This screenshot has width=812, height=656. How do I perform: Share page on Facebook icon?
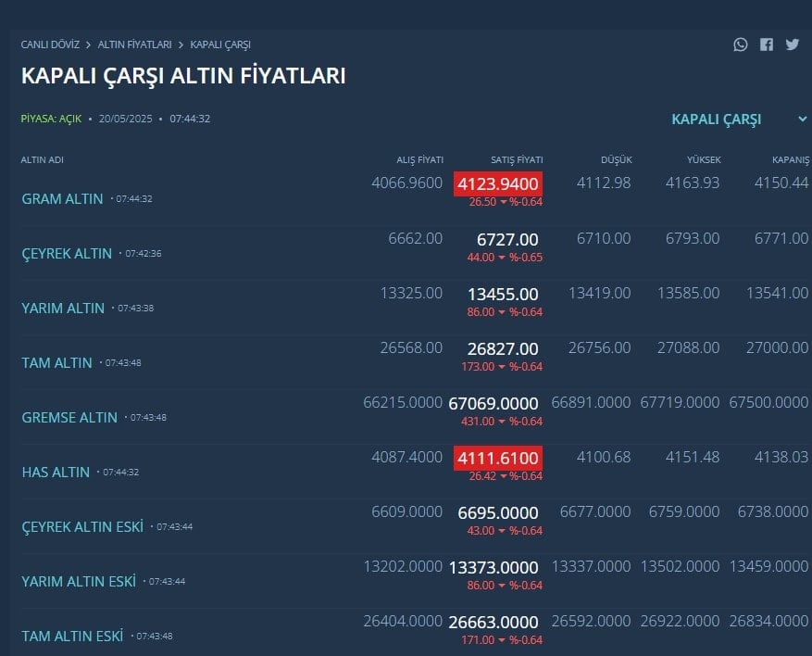tap(767, 44)
